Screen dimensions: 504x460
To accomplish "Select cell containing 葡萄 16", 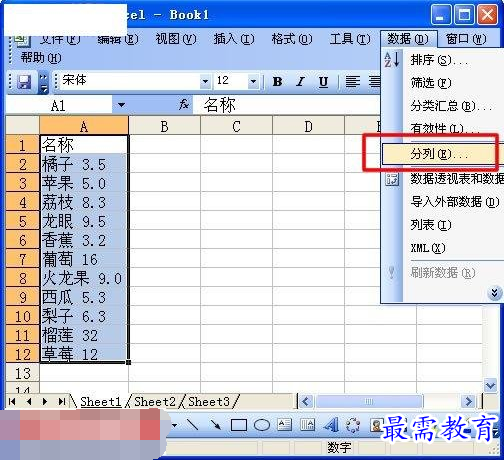I will (84, 259).
